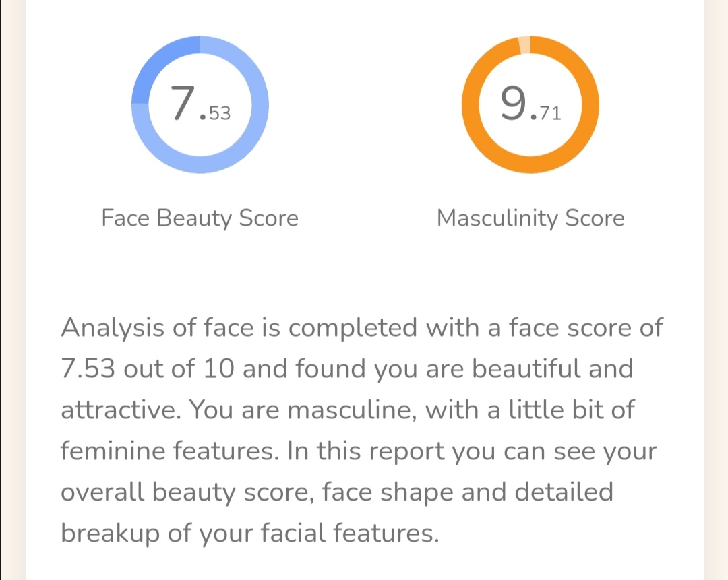Click the Face Beauty Score label
Screen dimensions: 728x580
(200, 218)
